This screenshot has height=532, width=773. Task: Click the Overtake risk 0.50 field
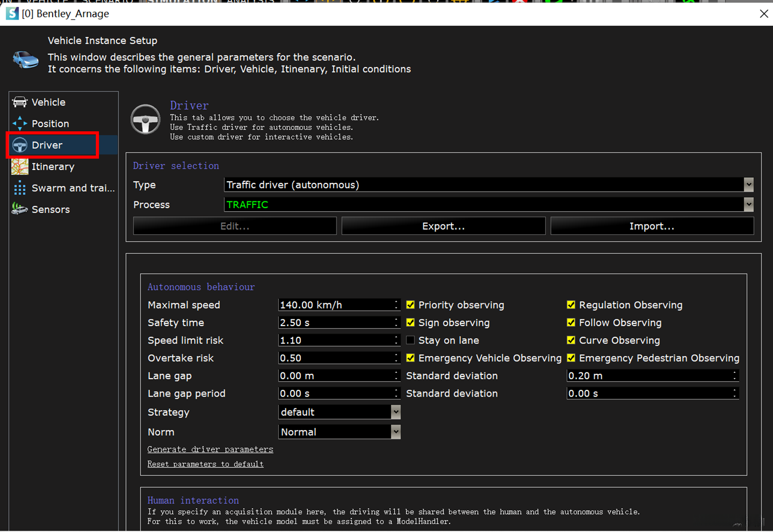point(339,358)
